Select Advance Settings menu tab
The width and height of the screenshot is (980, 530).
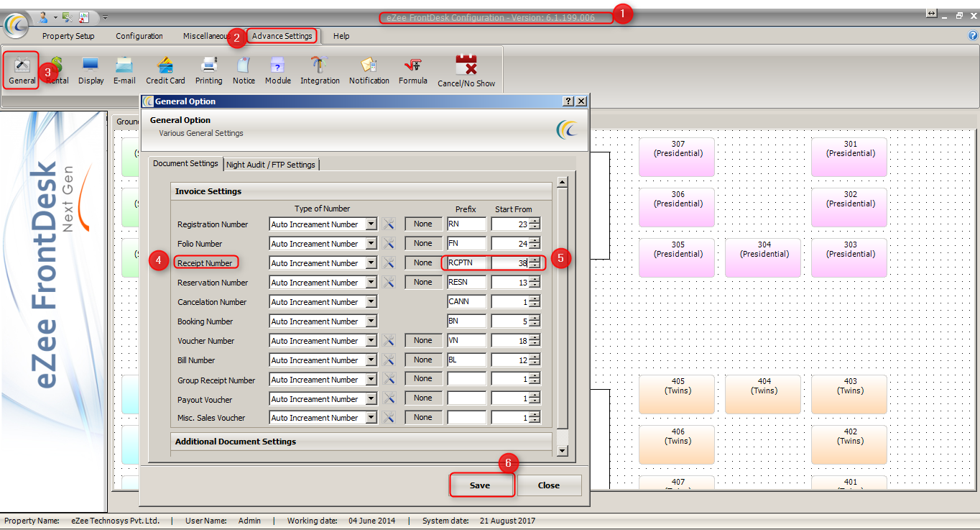[x=282, y=36]
